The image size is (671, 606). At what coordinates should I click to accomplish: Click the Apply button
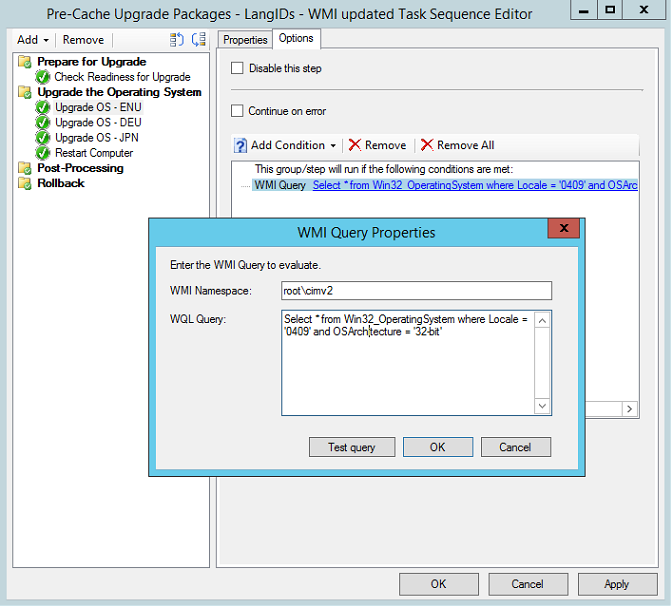pos(618,584)
